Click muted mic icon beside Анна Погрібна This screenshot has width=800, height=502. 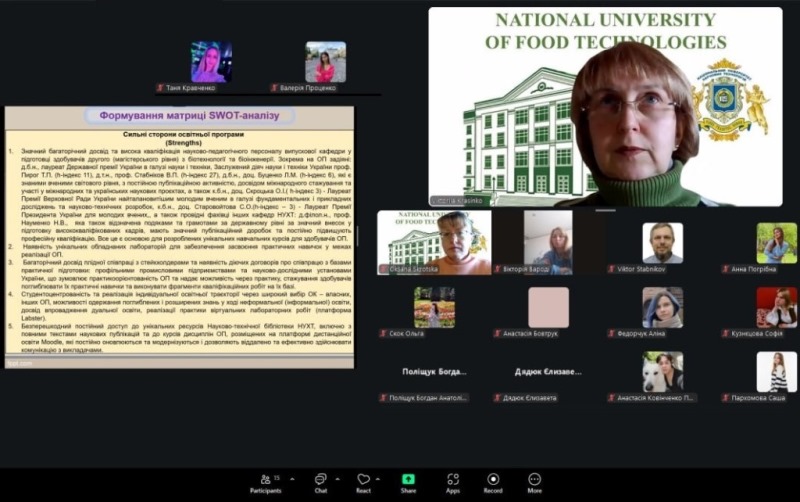click(726, 269)
